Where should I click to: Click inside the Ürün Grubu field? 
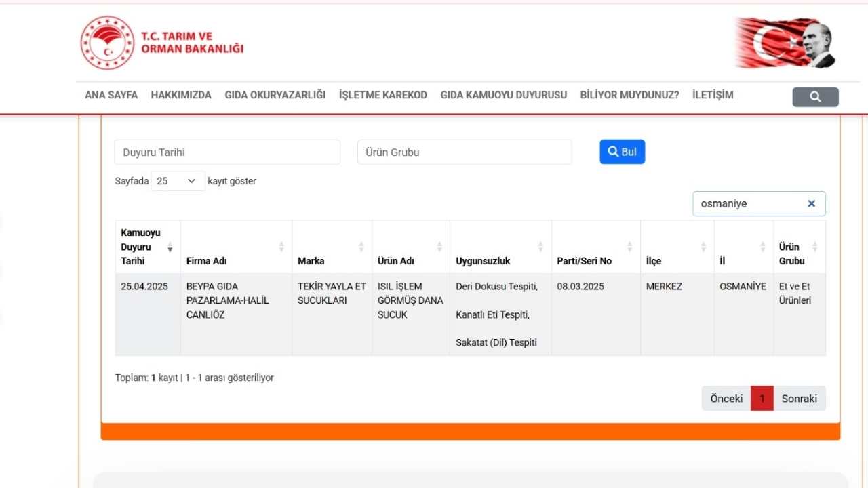(464, 152)
